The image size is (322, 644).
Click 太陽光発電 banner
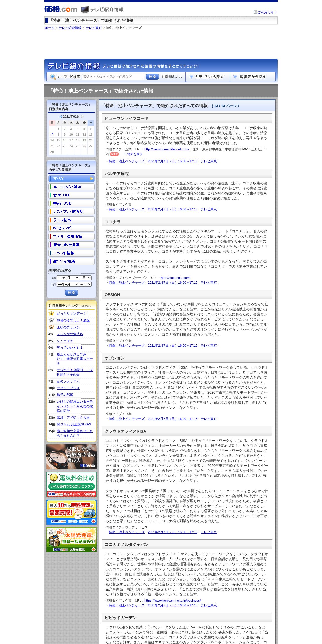click(71, 540)
